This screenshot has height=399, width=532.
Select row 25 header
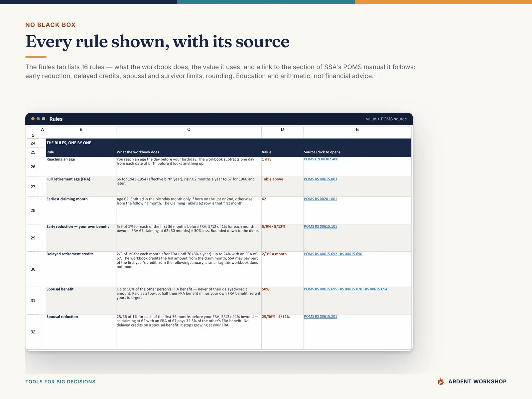click(33, 152)
